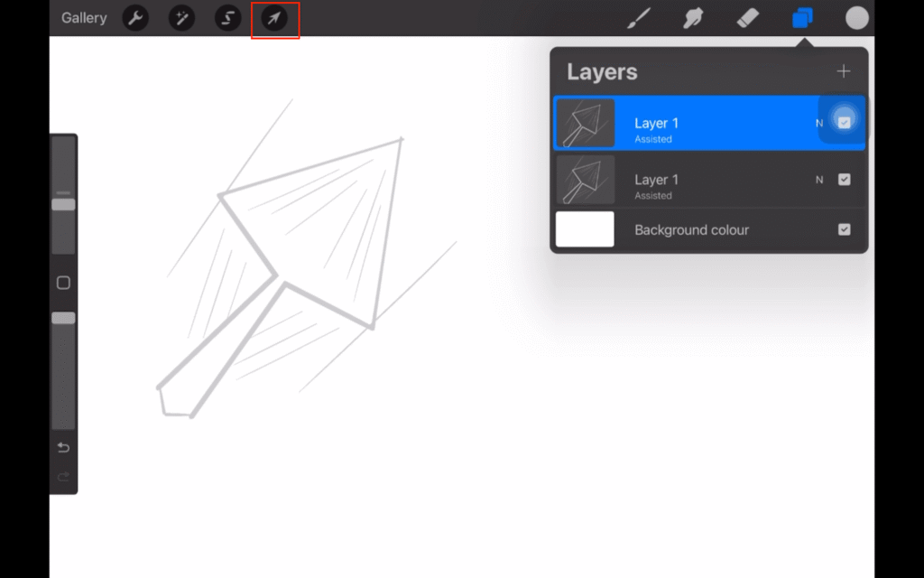Viewport: 924px width, 578px height.
Task: Open blend mode N of selected layer
Action: click(819, 123)
